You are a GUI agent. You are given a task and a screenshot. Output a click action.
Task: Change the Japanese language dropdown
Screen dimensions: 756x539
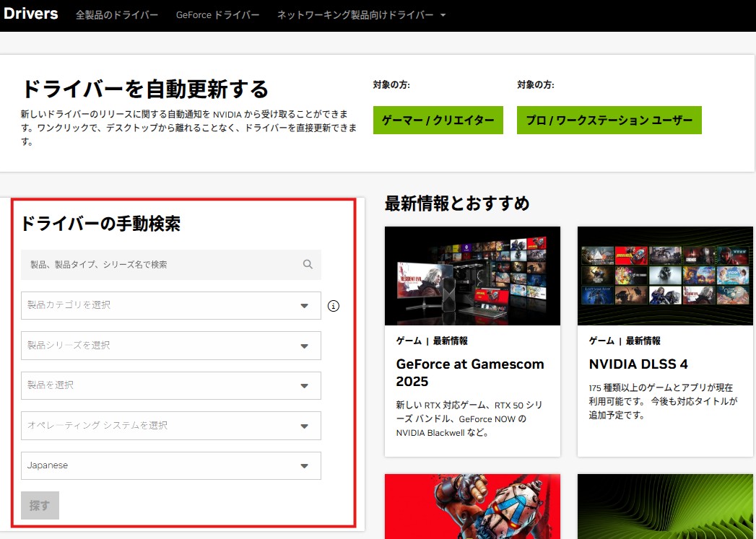(x=170, y=465)
